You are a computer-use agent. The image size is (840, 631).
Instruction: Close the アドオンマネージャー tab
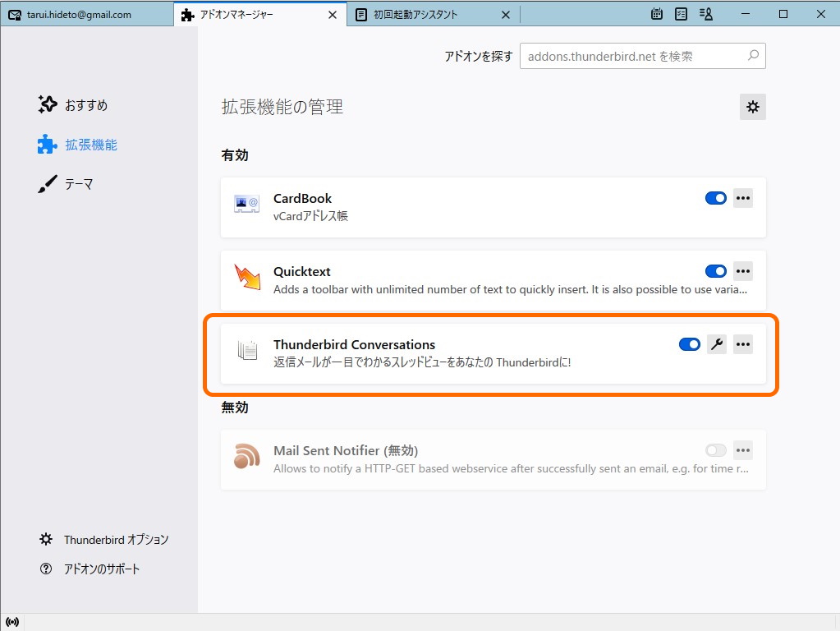click(x=333, y=15)
